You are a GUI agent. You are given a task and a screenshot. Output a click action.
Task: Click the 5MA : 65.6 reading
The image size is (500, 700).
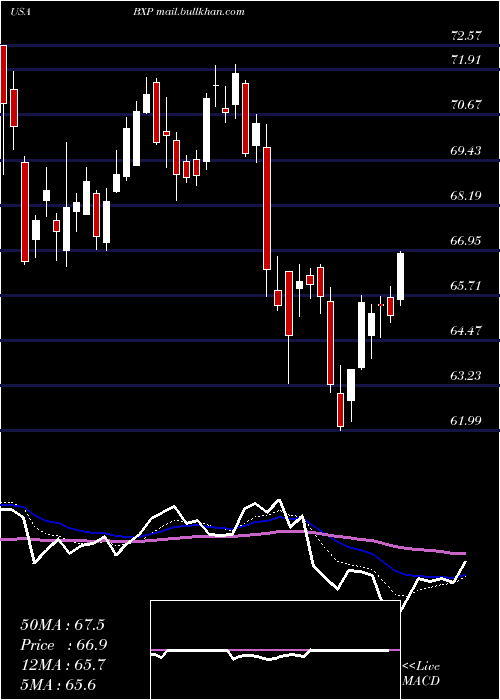[58, 684]
